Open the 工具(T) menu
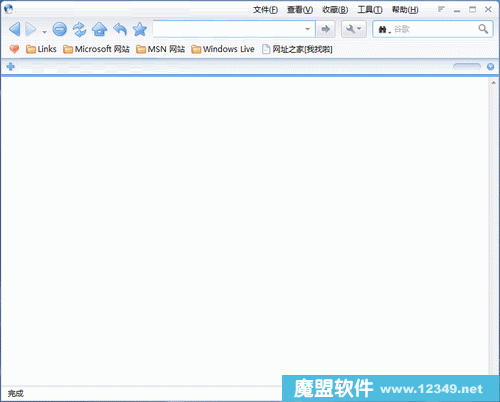The image size is (500, 402). click(370, 10)
